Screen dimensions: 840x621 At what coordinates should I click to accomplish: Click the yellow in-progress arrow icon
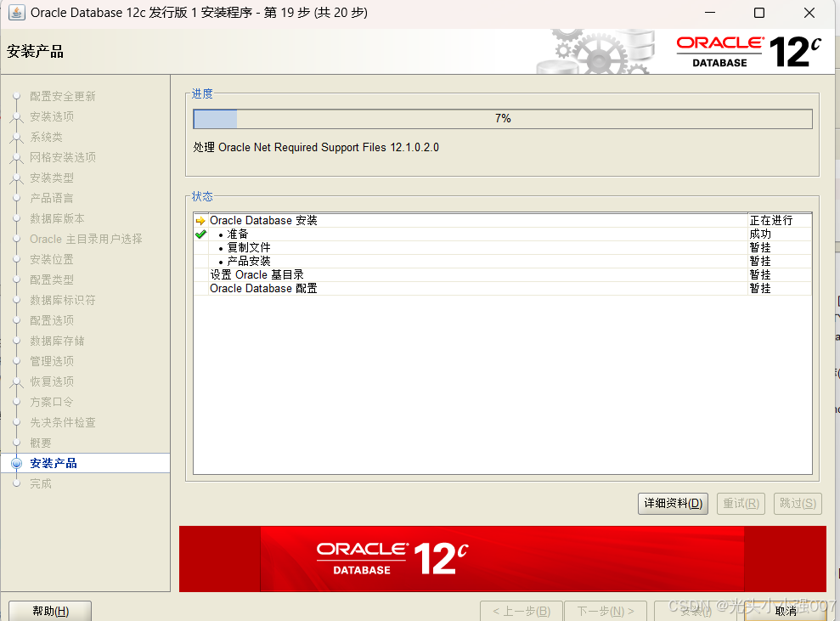tap(200, 221)
